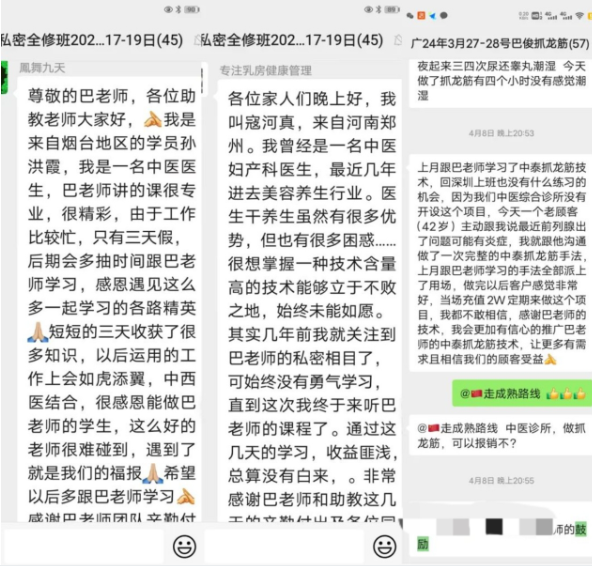Image resolution: width=592 pixels, height=566 pixels.
Task: Tap the Wi-Fi icon in right status bar
Action: (x=580, y=15)
